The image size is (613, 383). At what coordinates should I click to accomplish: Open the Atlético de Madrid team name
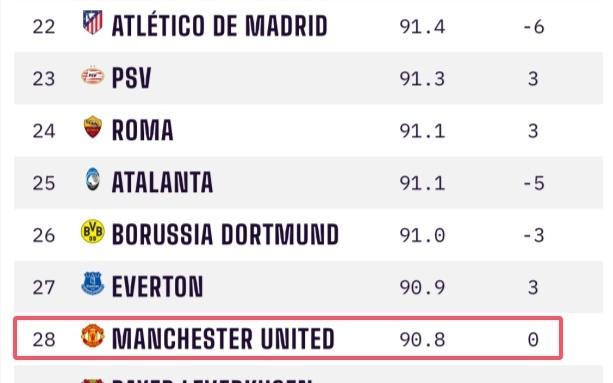click(219, 26)
